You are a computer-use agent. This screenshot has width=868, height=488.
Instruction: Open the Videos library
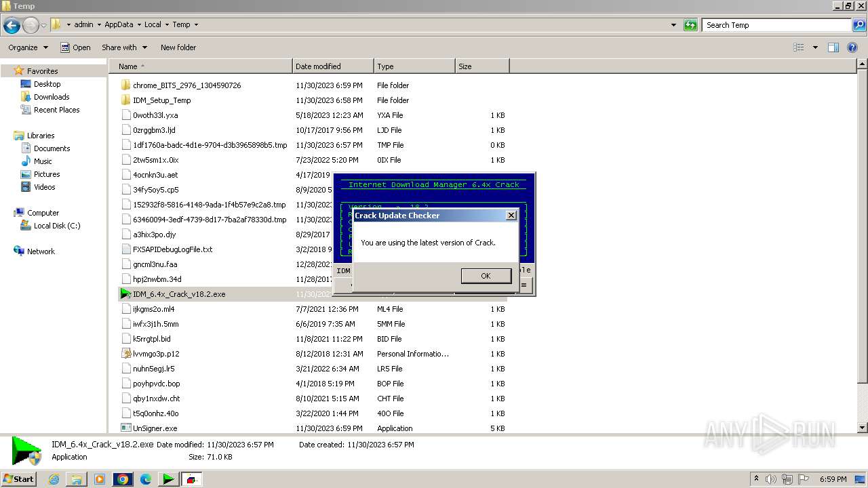click(x=44, y=187)
